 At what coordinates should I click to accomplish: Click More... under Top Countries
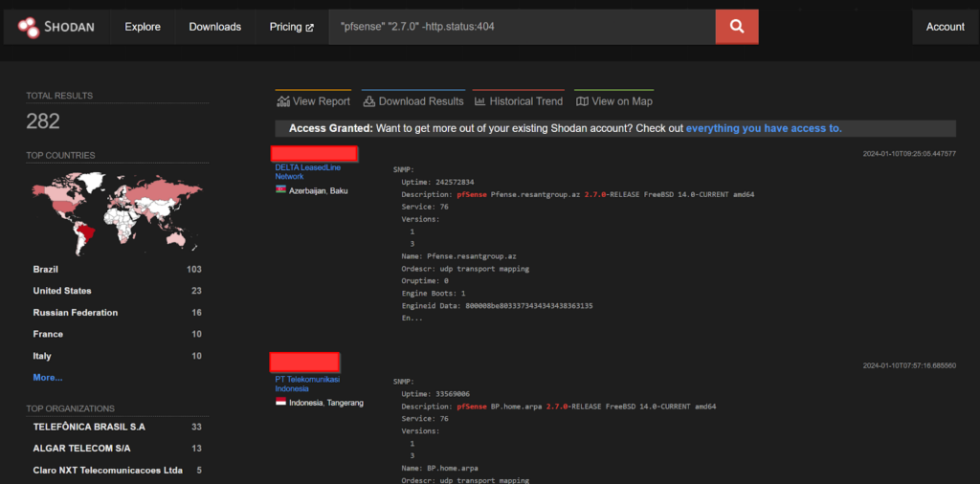coord(48,377)
